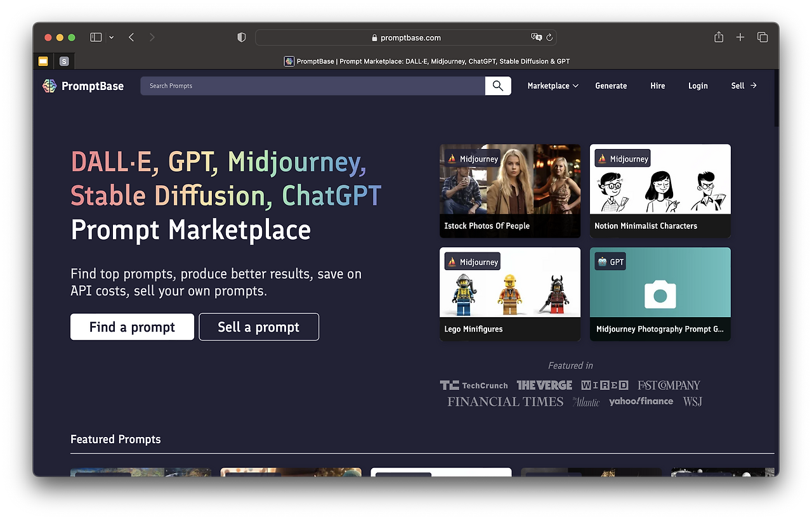
Task: Click the GPT badge on teal card
Action: click(610, 262)
